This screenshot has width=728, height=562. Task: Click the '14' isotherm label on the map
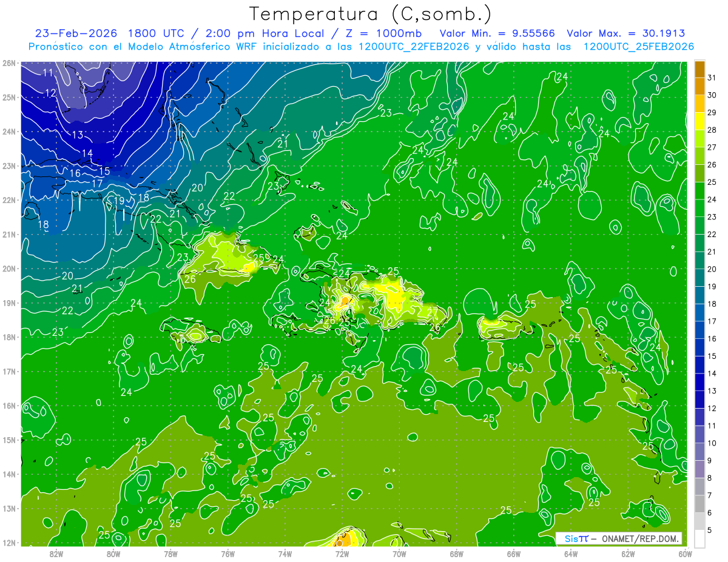(x=87, y=153)
